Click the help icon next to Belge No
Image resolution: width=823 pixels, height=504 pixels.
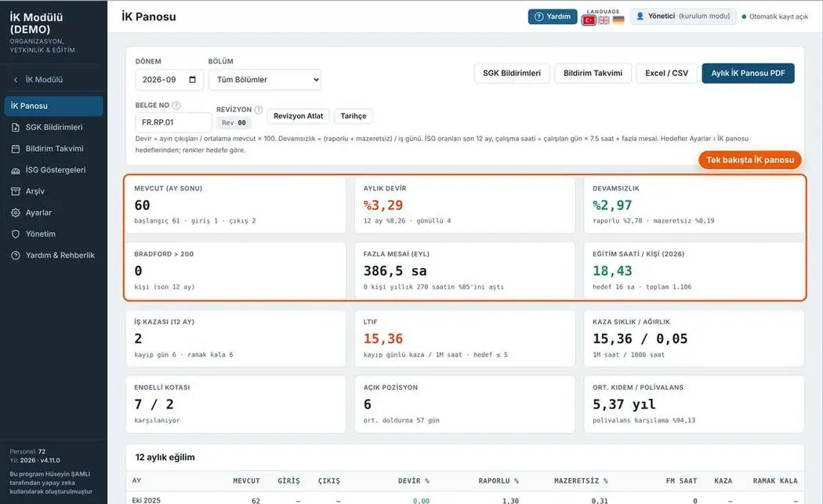pyautogui.click(x=176, y=105)
